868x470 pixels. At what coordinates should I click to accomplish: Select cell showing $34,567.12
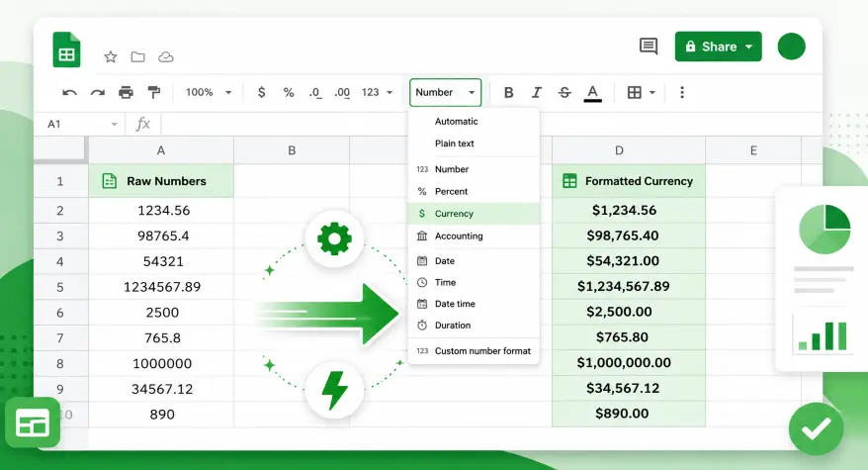click(x=629, y=388)
